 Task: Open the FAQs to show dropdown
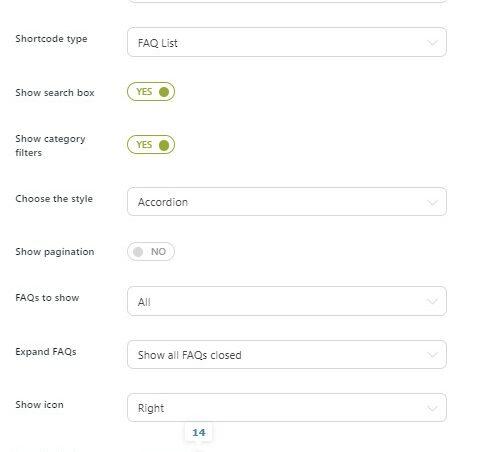pyautogui.click(x=287, y=301)
